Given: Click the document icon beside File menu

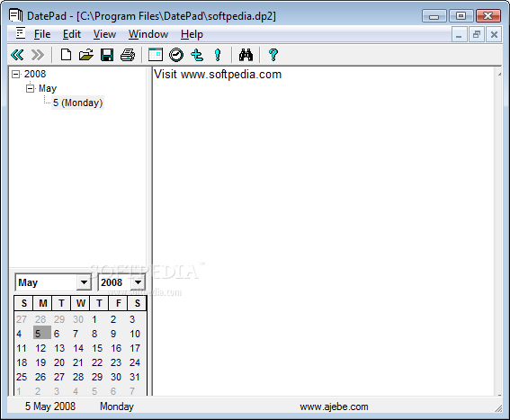Looking at the screenshot, I should coord(21,33).
